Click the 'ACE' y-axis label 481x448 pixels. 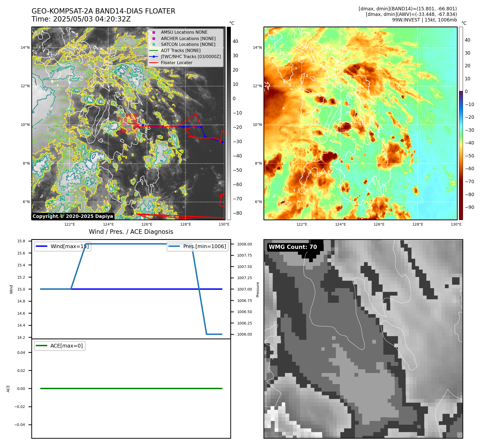[8, 389]
